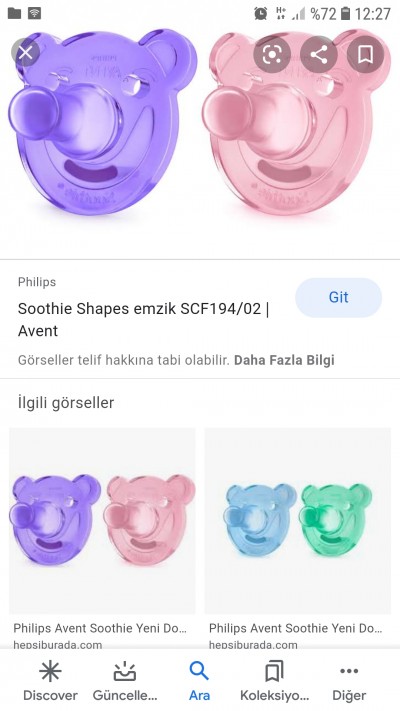Tap the battery status icon

[345, 14]
